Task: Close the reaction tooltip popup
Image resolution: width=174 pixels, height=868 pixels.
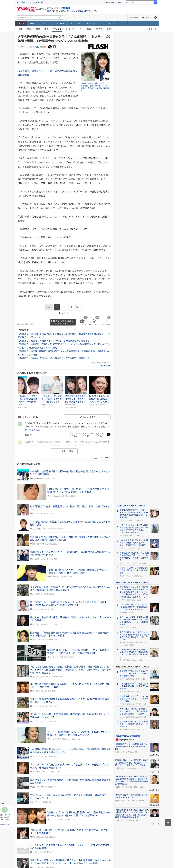Action: (x=75, y=320)
